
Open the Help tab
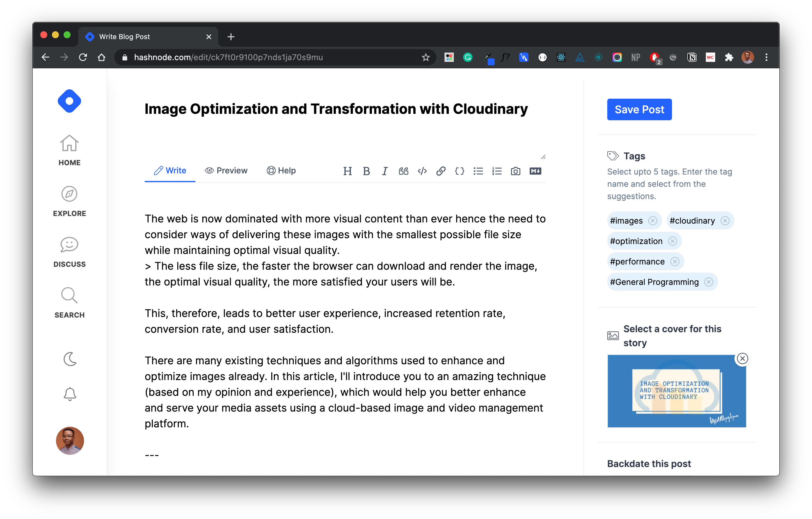[281, 170]
